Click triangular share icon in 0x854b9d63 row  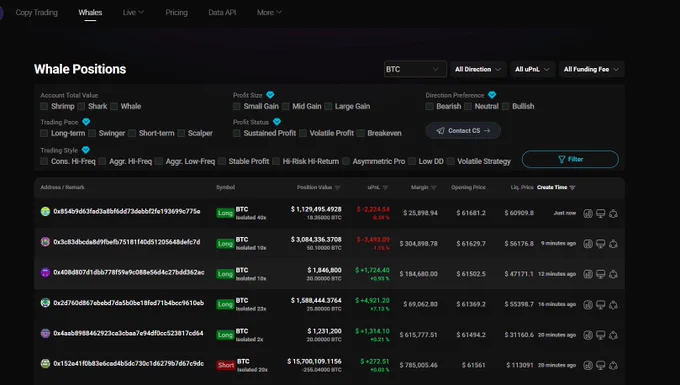[x=613, y=213]
